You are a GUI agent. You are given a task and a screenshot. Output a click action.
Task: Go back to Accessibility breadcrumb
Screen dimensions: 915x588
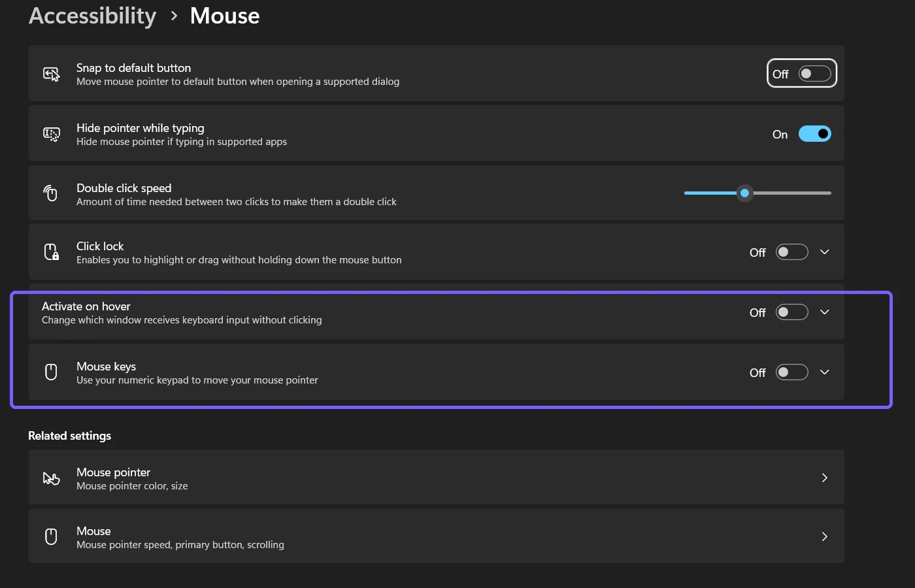point(93,16)
